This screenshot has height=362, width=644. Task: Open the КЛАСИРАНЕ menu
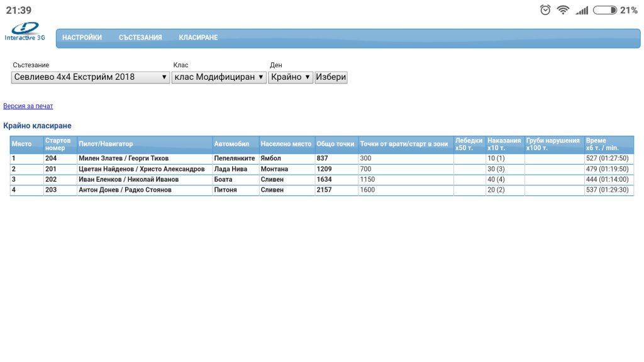click(x=198, y=37)
